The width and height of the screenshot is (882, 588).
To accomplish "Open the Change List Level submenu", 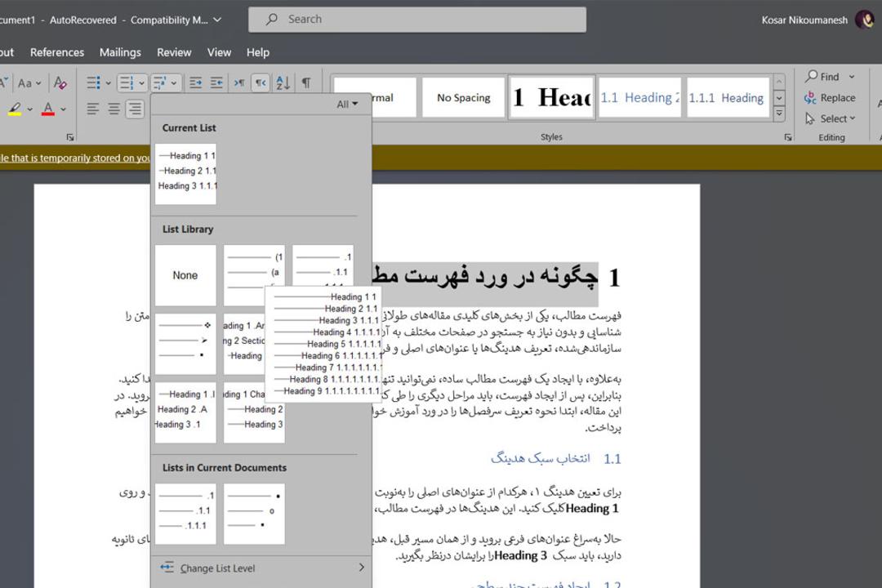I will coord(261,568).
